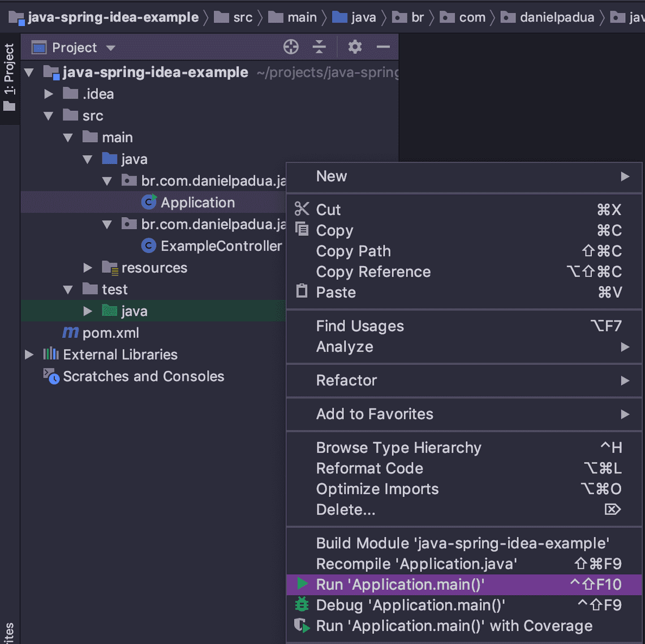Expand External Libraries node

coord(29,355)
